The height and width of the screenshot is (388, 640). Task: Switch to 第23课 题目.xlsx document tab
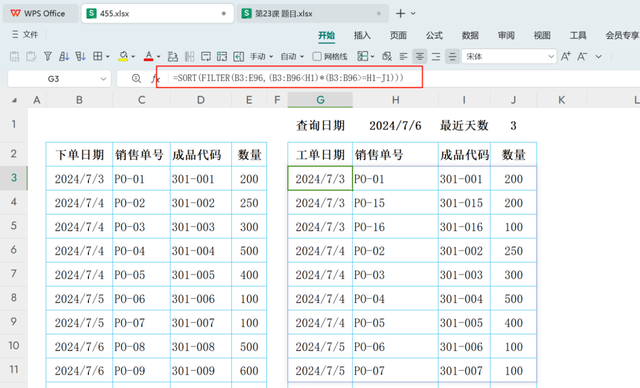pos(284,13)
